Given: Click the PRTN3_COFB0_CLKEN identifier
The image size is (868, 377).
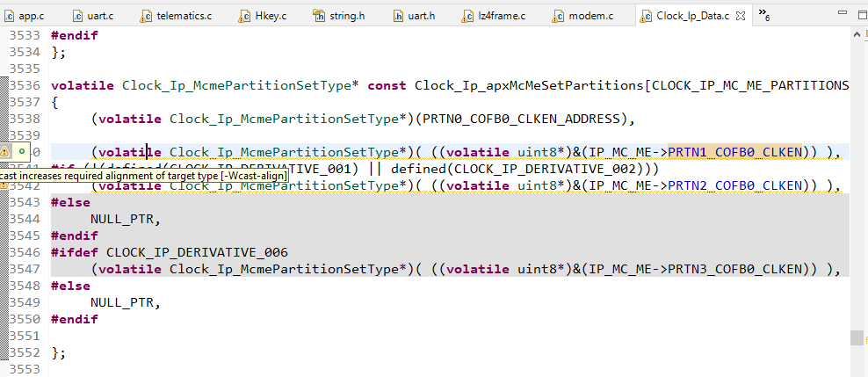Looking at the screenshot, I should [x=734, y=269].
